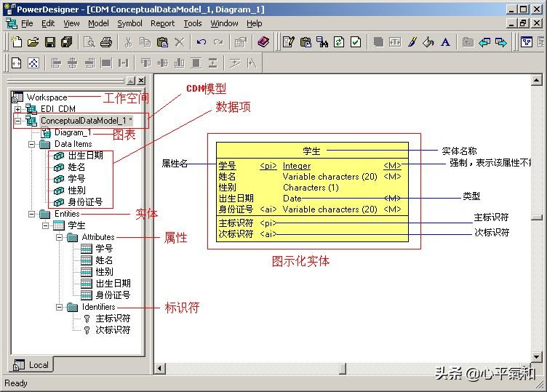Select the 学生 entity title in the diagram
This screenshot has height=392, width=547.
[x=311, y=151]
